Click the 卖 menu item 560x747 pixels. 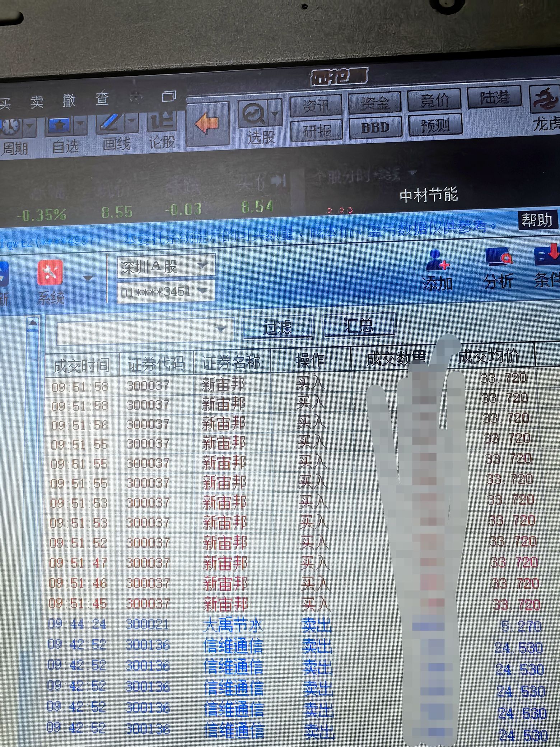point(37,102)
